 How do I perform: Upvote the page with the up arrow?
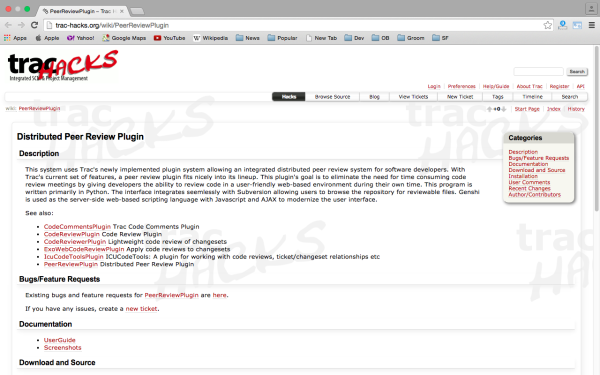point(489,109)
